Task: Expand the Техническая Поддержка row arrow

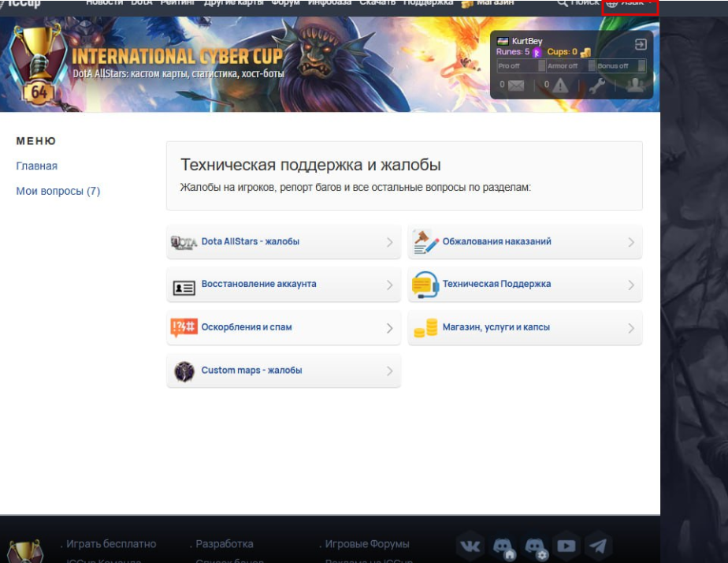Action: tap(631, 285)
